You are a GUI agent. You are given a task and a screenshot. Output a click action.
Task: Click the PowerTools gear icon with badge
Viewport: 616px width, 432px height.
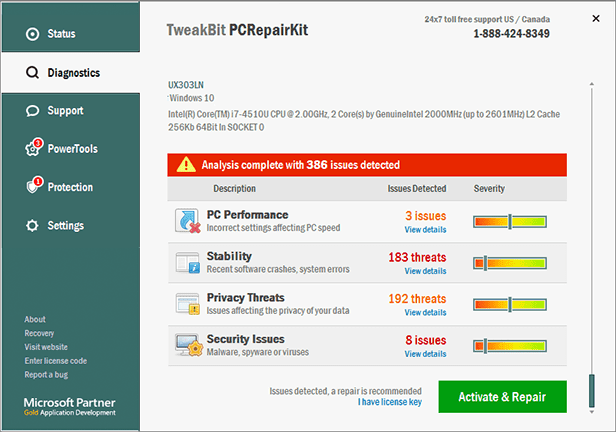[x=33, y=148]
